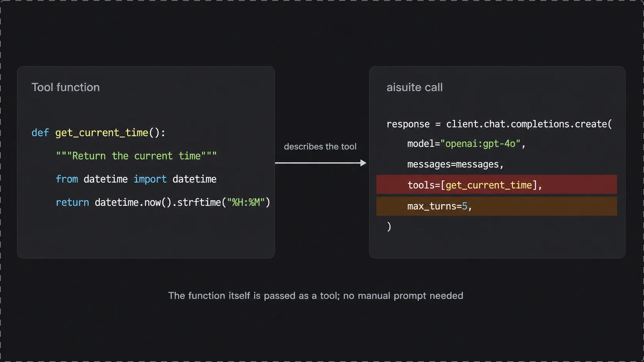
Task: Click the 'describes the tool' label
Action: point(320,147)
